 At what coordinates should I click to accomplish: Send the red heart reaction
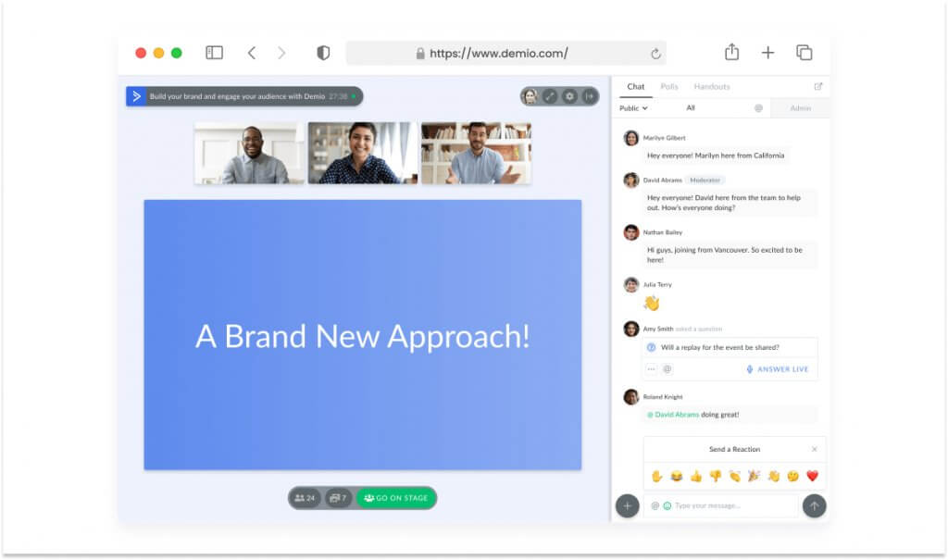pyautogui.click(x=812, y=477)
